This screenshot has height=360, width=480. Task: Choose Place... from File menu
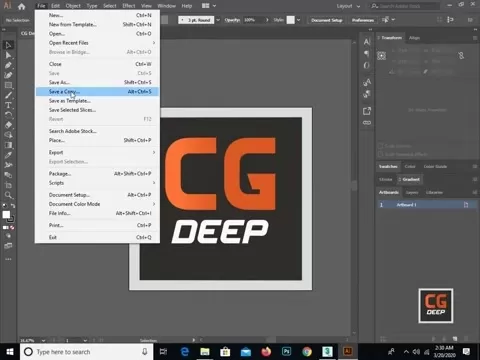(x=97, y=140)
